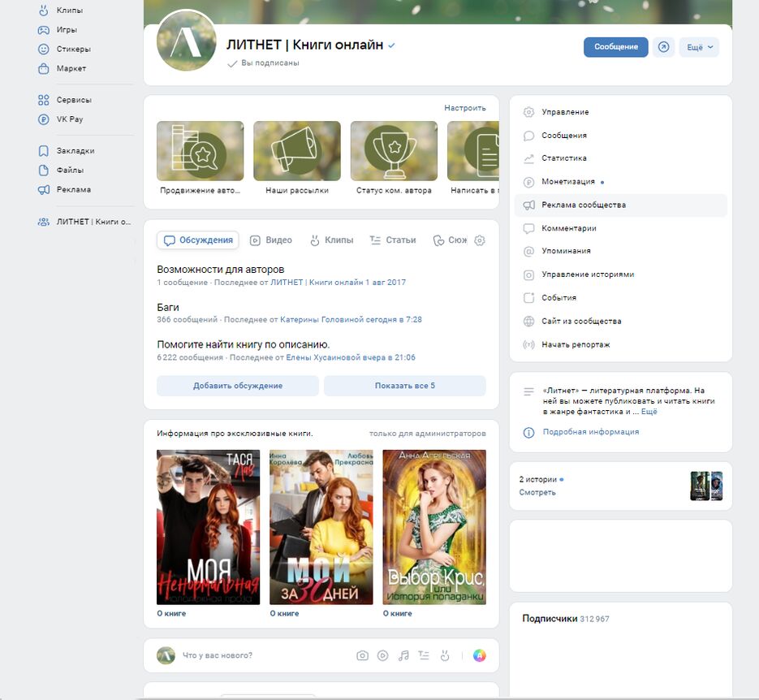This screenshot has height=700, width=759.
Task: Click the Что у вас нового? post field
Action: click(218, 655)
